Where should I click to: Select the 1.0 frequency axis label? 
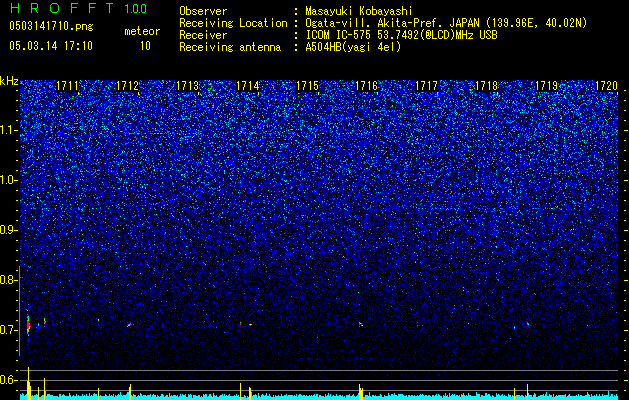[x=8, y=180]
